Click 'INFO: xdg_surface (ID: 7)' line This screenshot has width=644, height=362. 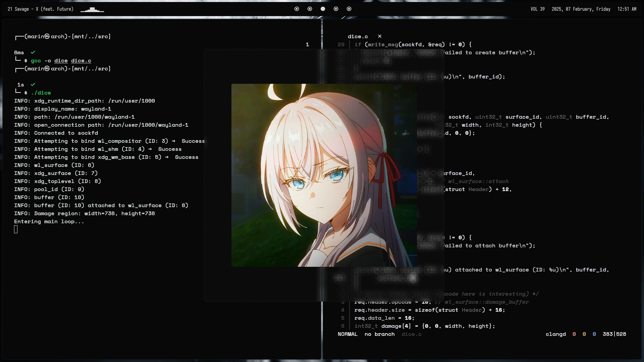coord(56,173)
